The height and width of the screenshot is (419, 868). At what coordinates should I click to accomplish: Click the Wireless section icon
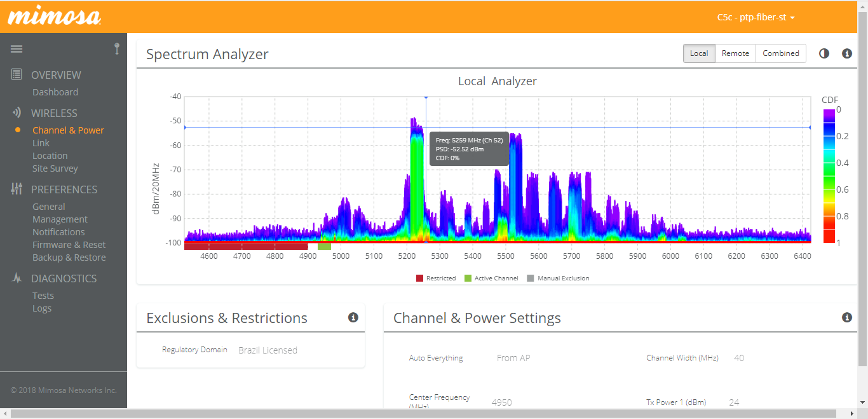(17, 113)
